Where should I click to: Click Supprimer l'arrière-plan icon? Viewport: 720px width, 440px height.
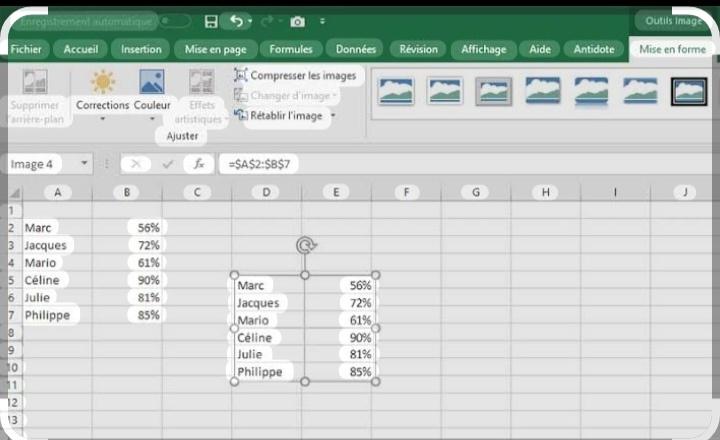pyautogui.click(x=35, y=82)
